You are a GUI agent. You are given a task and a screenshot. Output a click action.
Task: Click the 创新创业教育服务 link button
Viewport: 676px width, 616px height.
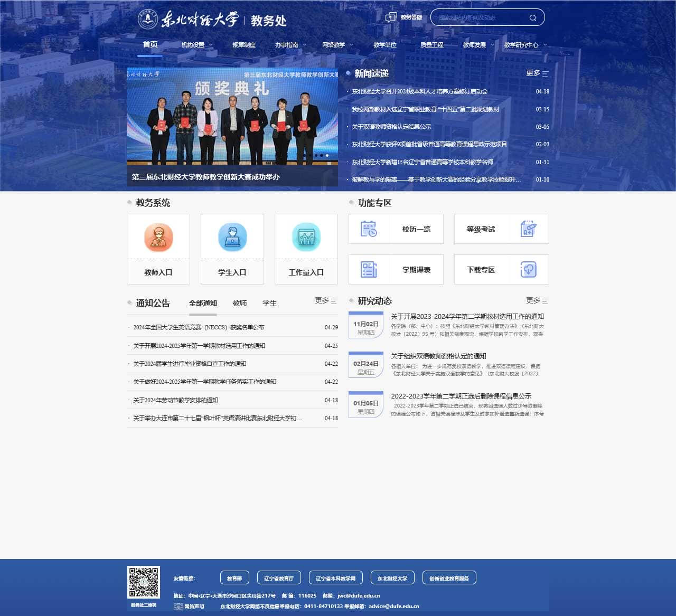click(449, 578)
